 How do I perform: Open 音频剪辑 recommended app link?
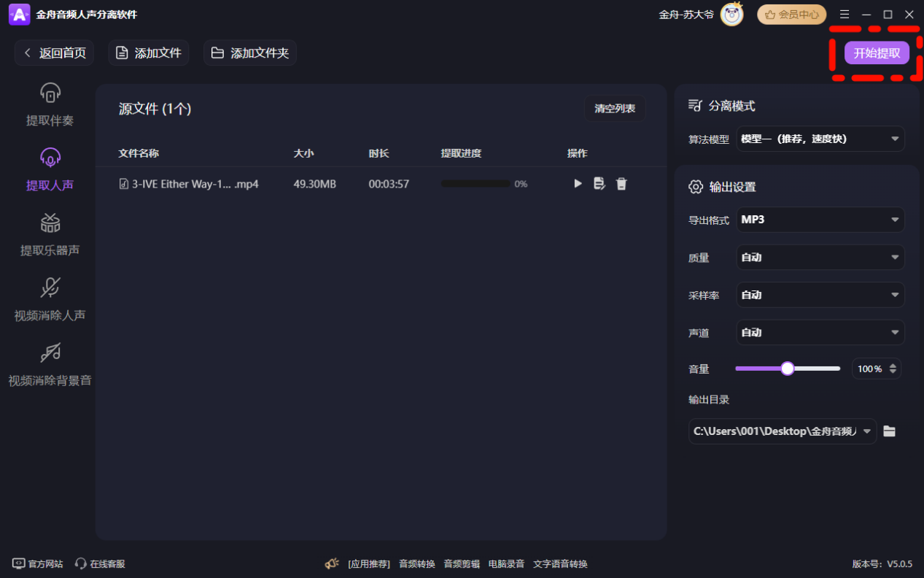[462, 564]
